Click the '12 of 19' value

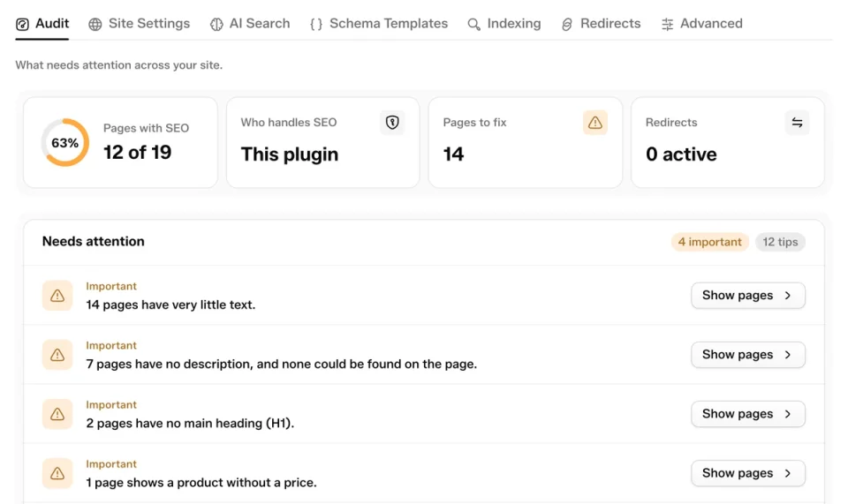(138, 153)
